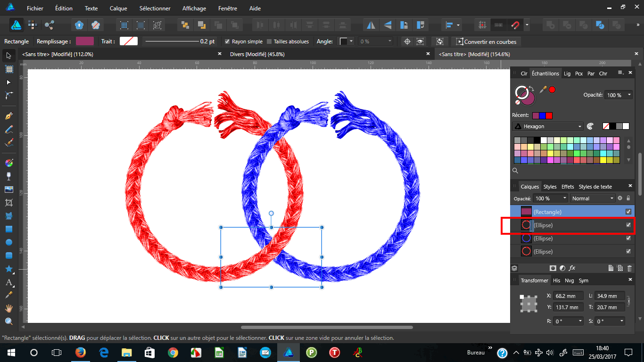The width and height of the screenshot is (644, 362).
Task: Open the Fichier menu
Action: [35, 8]
